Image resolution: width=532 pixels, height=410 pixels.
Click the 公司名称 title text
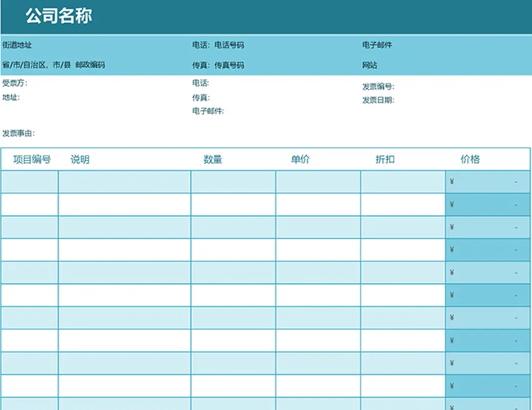point(59,16)
